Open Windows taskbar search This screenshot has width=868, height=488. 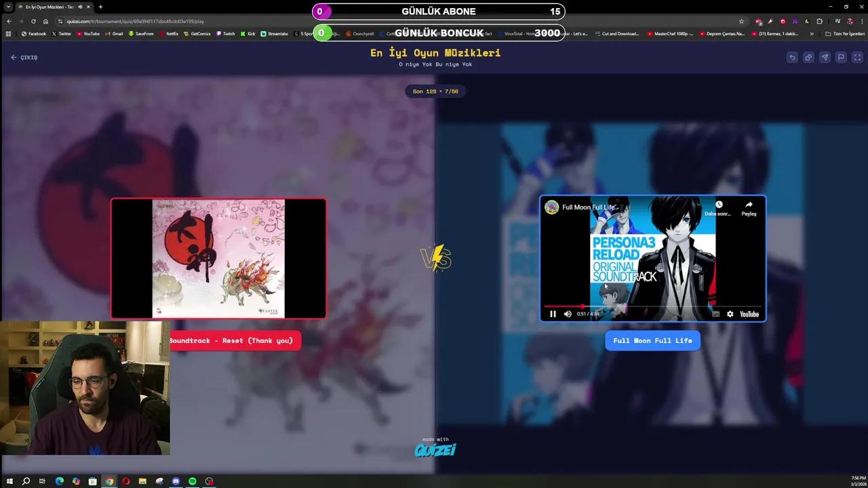[26, 481]
